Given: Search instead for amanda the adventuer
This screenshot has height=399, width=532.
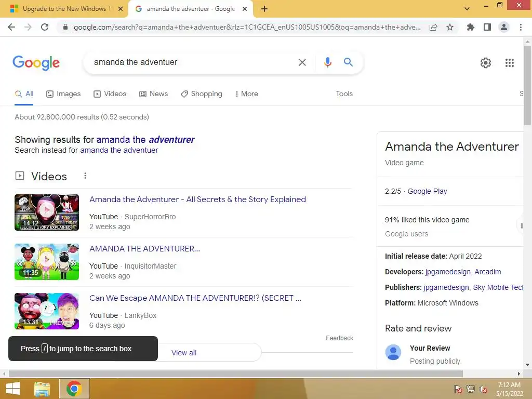Looking at the screenshot, I should [x=119, y=150].
